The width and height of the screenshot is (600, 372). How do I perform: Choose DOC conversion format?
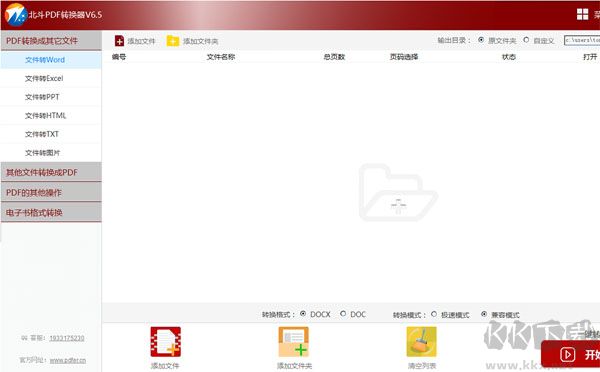[343, 314]
